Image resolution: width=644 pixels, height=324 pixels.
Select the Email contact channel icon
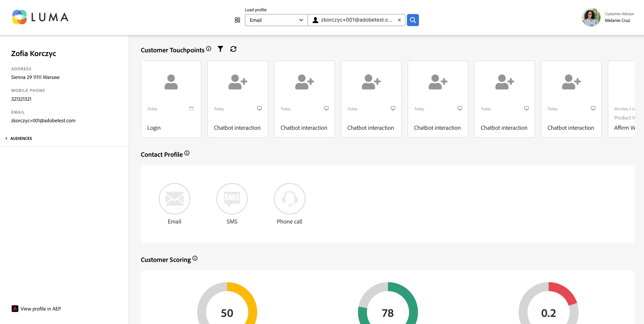click(174, 199)
